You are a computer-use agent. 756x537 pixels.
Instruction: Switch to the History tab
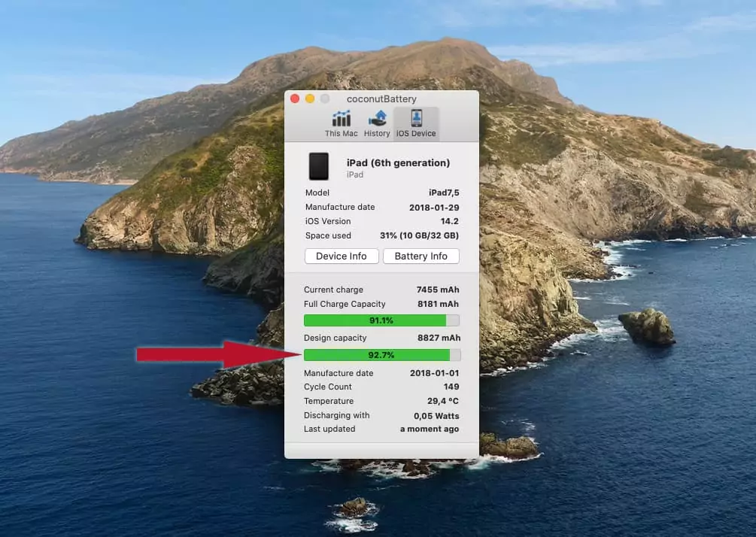(x=377, y=124)
